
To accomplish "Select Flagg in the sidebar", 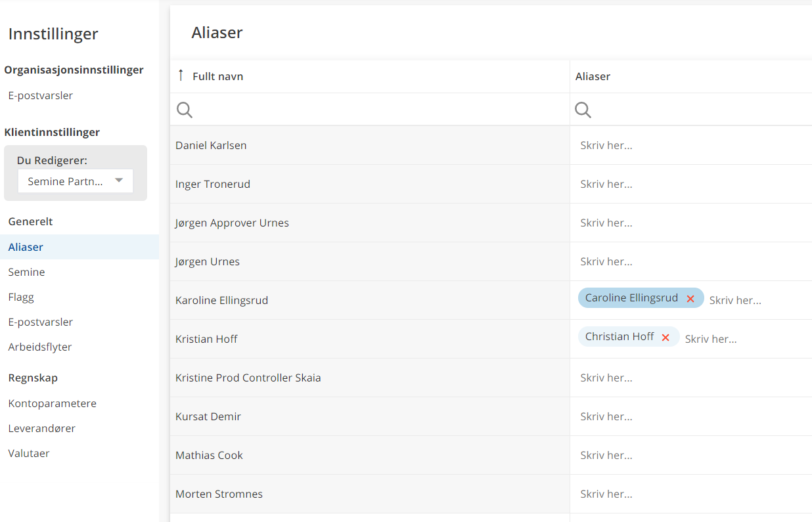I will pyautogui.click(x=21, y=297).
